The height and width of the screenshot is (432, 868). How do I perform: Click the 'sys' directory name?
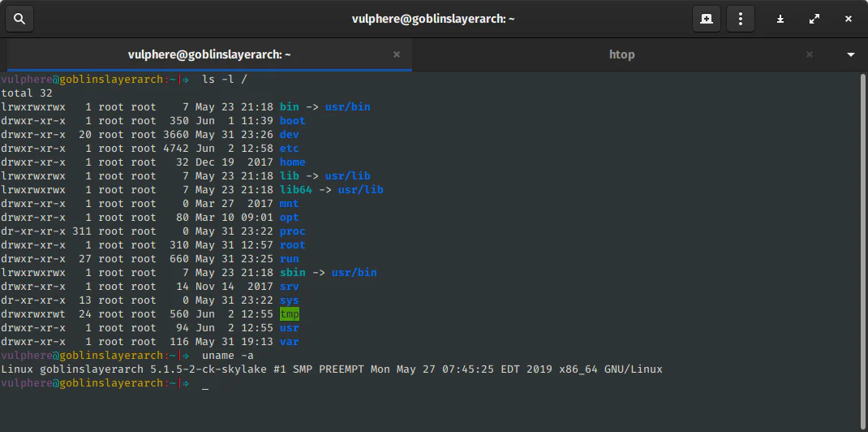point(289,300)
